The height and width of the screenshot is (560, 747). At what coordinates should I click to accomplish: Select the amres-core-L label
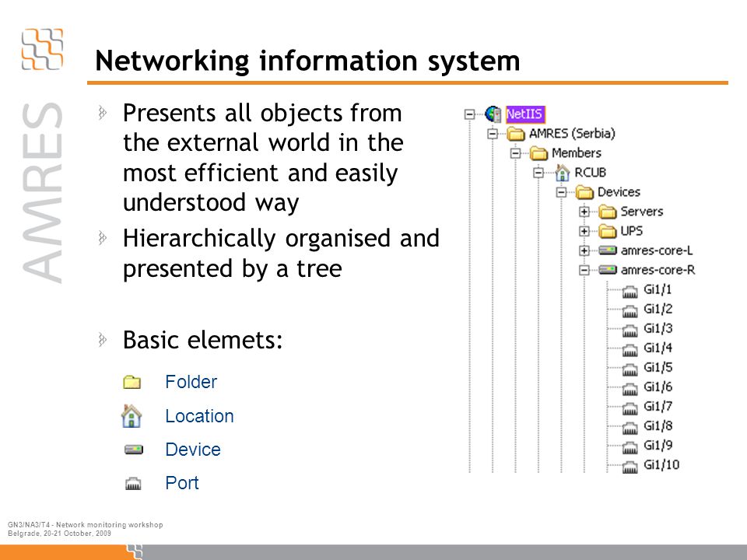pos(657,250)
